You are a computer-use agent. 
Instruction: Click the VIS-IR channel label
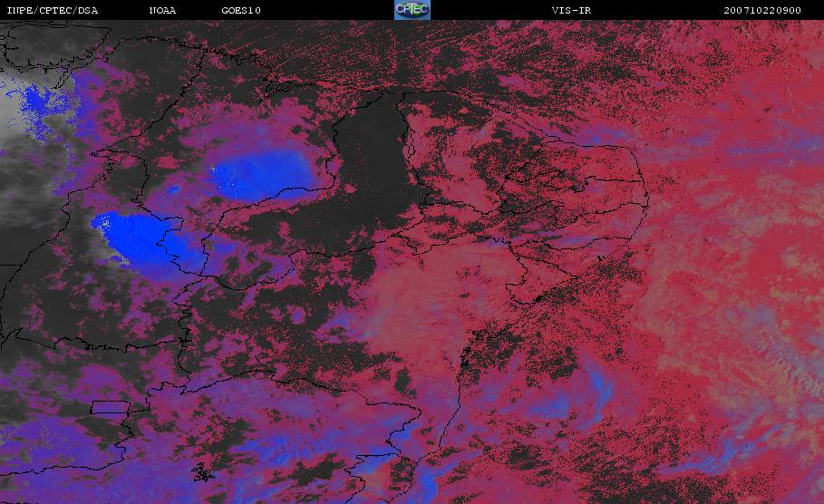(572, 11)
